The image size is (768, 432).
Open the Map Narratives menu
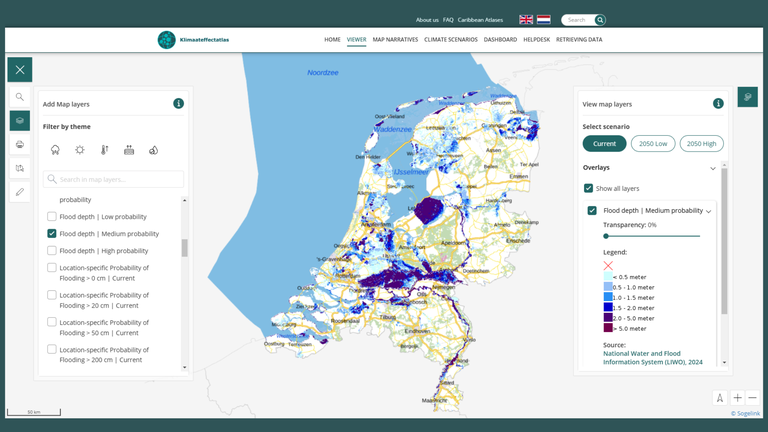pyautogui.click(x=395, y=39)
